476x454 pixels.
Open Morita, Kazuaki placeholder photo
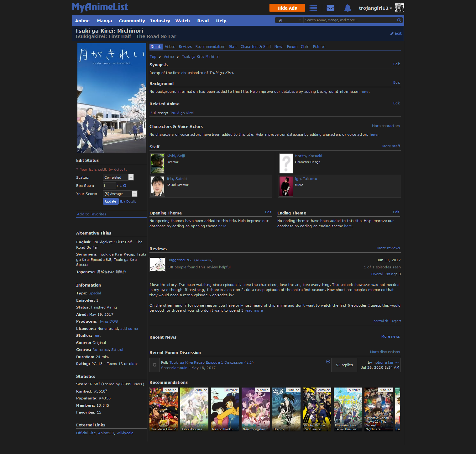tap(286, 163)
